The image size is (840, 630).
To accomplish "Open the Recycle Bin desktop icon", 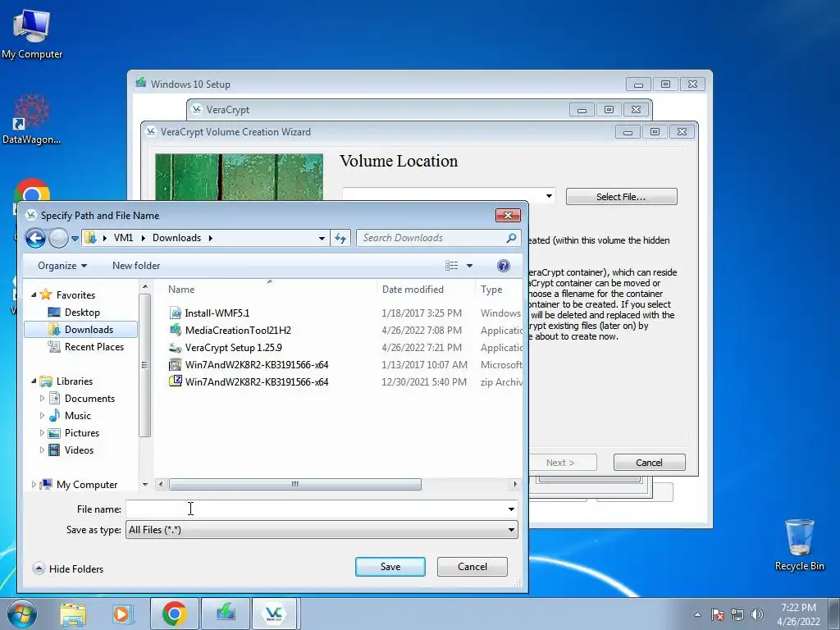I will tap(799, 545).
